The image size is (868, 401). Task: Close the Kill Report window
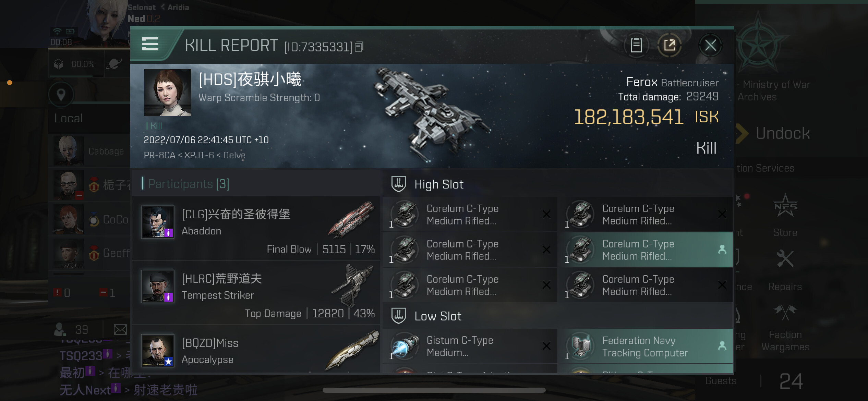710,45
